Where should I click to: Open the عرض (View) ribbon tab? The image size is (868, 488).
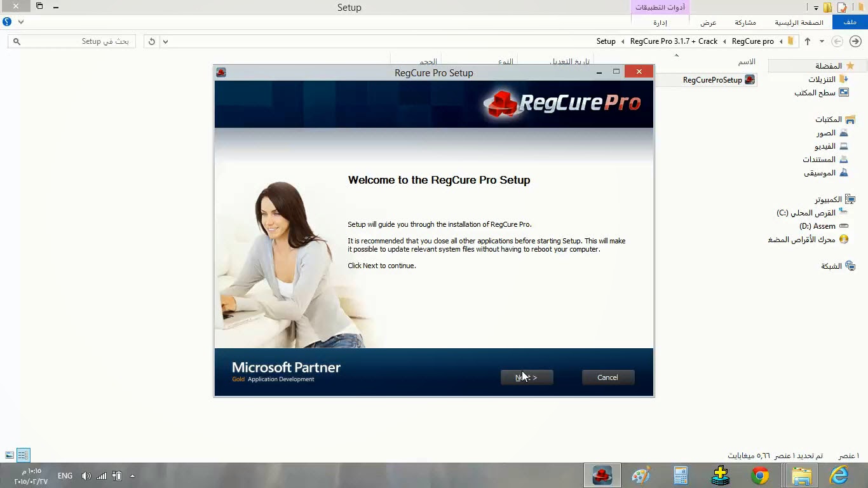click(708, 22)
